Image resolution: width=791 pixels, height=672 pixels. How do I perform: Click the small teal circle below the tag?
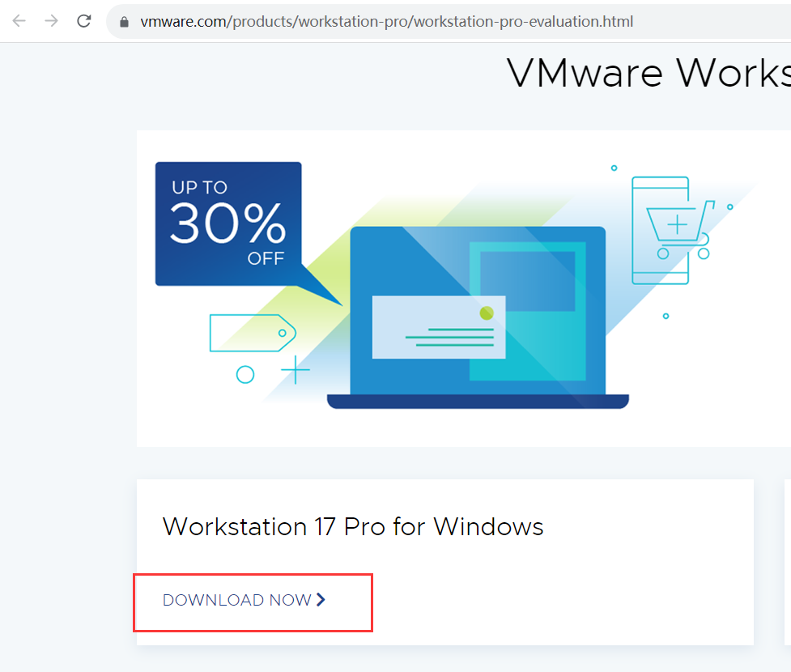point(245,374)
